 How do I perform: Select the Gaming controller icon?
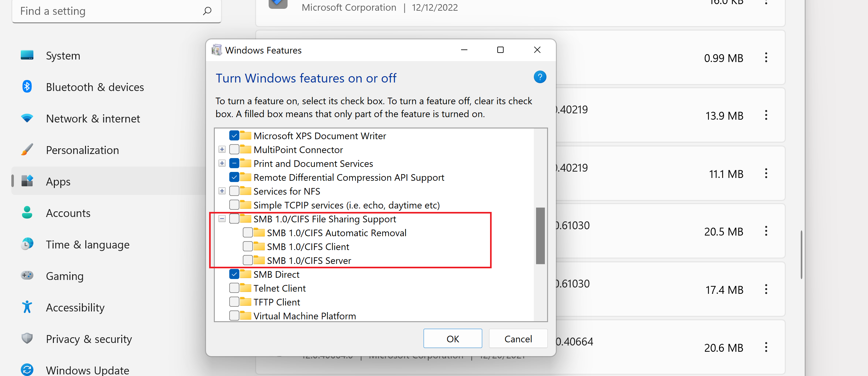pyautogui.click(x=27, y=276)
